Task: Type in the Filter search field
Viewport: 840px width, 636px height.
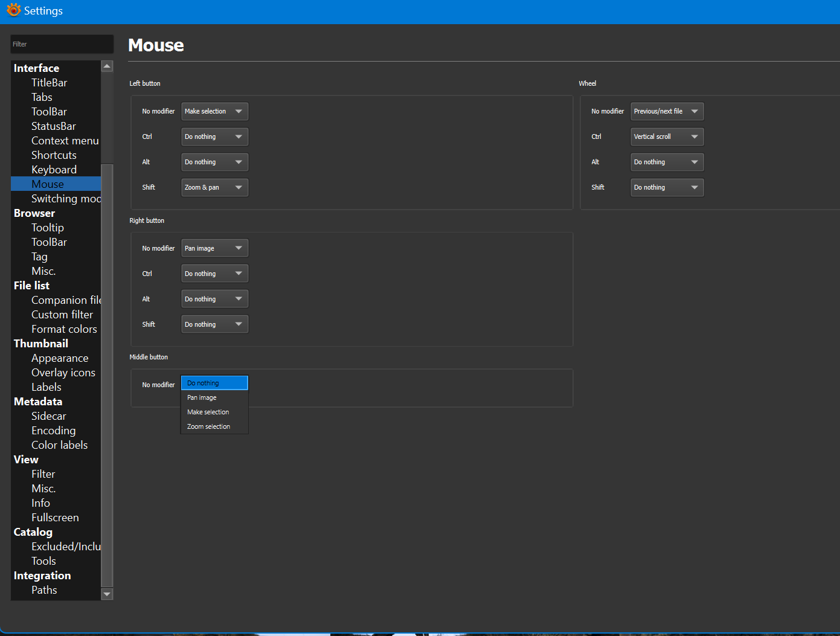Action: [x=62, y=44]
